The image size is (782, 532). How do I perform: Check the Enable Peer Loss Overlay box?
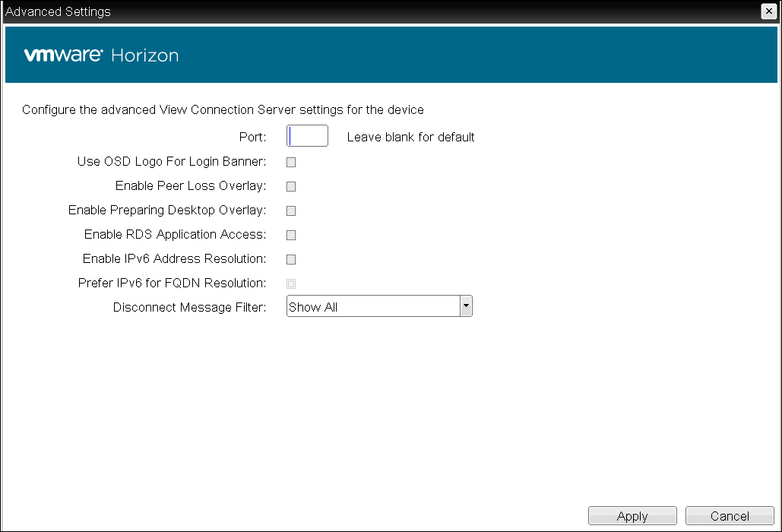tap(291, 186)
